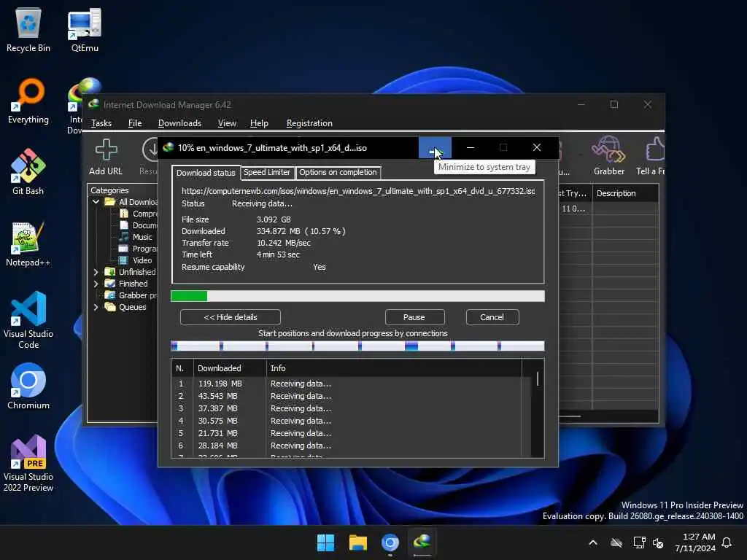
Task: Click the cloud sync tray icon
Action: (x=616, y=542)
